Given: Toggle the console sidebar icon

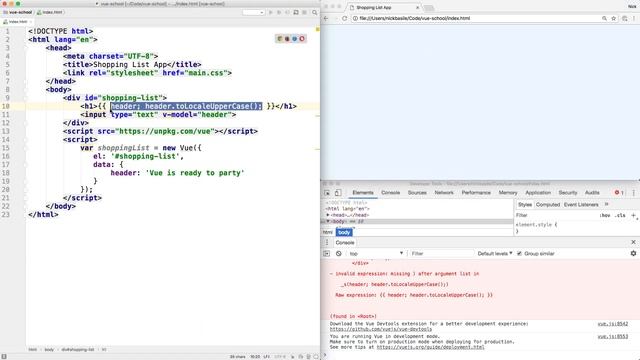Looking at the screenshot, I should pyautogui.click(x=327, y=253).
